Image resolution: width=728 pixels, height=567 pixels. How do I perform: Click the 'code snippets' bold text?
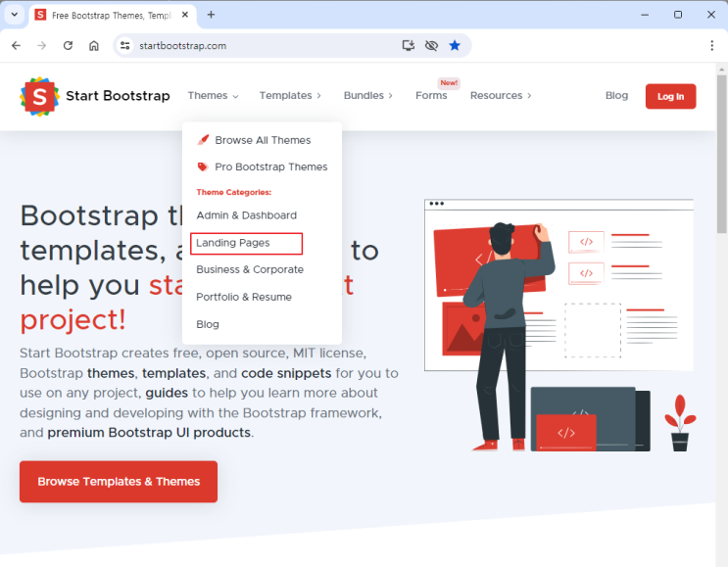(x=286, y=373)
